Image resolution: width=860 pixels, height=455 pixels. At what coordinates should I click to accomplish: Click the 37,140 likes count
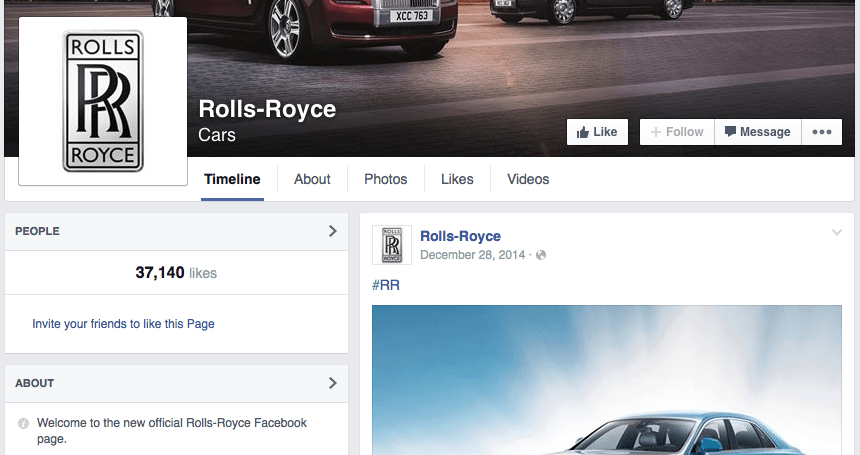176,272
